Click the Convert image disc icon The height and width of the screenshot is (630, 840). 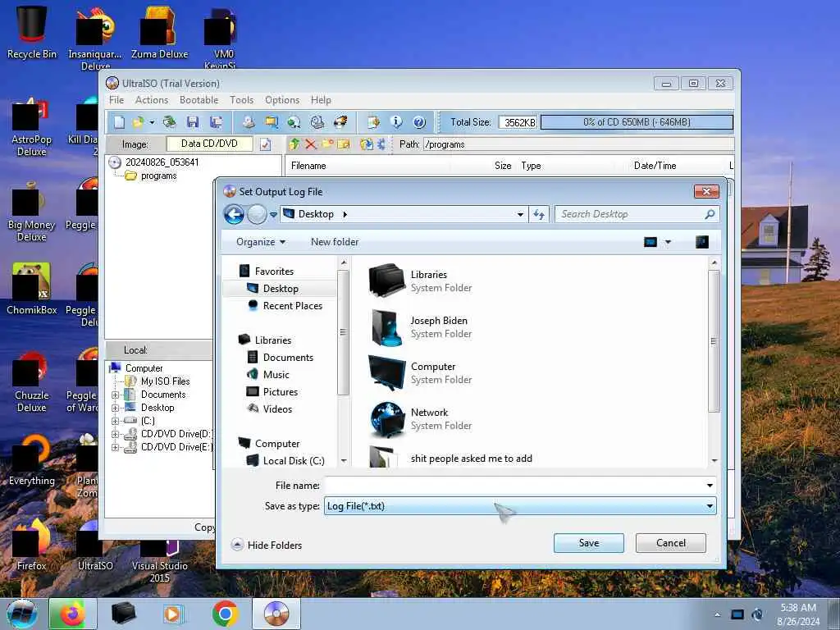click(294, 122)
